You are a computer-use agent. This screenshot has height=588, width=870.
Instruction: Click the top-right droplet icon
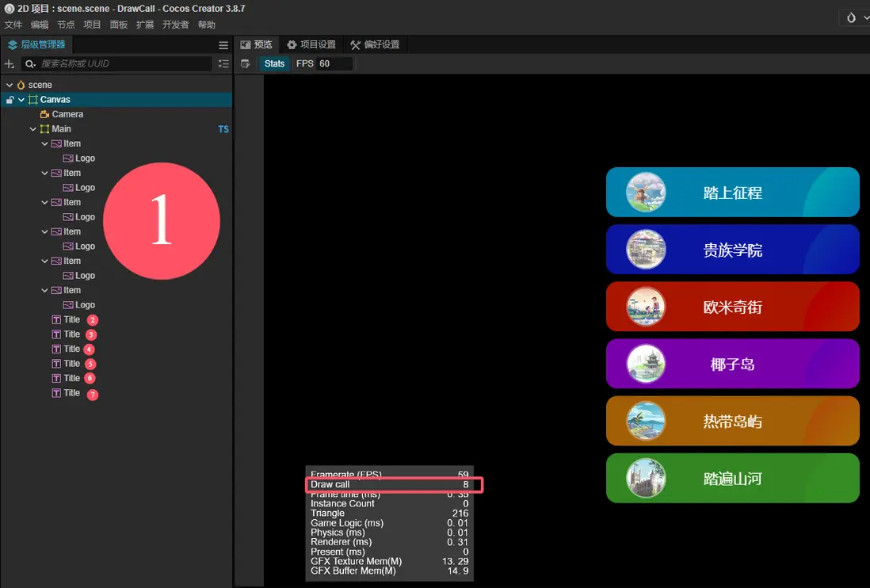(x=851, y=17)
